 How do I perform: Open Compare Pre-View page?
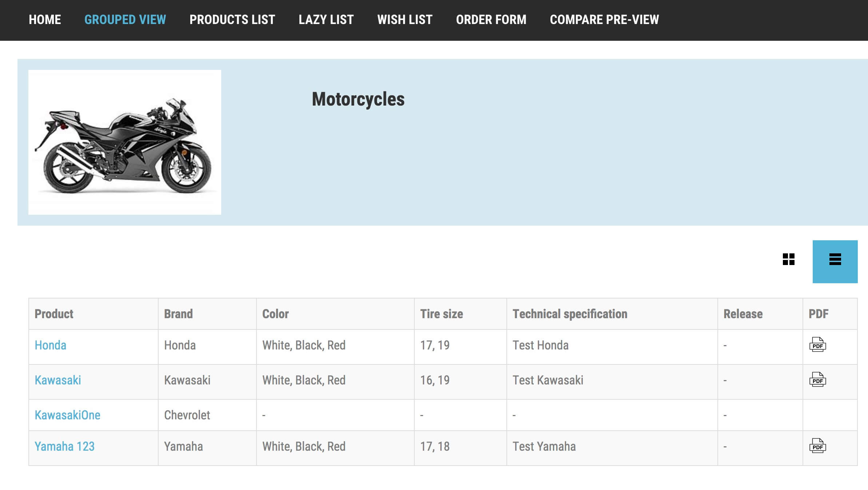pos(604,20)
